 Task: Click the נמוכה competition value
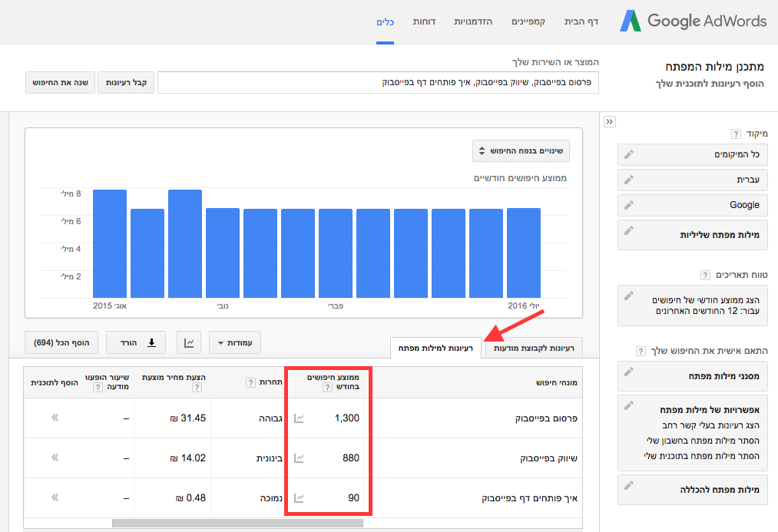(271, 498)
